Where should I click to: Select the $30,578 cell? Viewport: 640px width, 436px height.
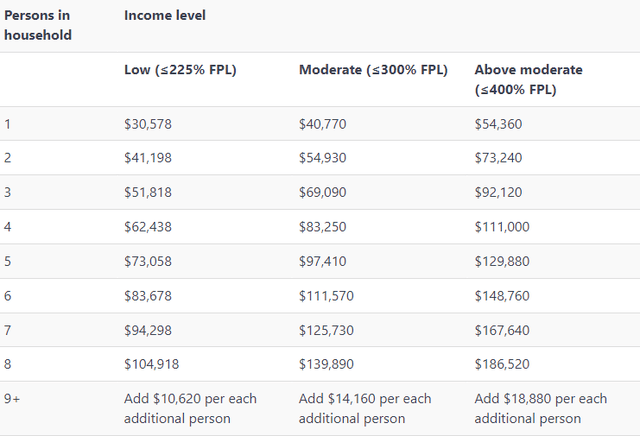click(147, 124)
